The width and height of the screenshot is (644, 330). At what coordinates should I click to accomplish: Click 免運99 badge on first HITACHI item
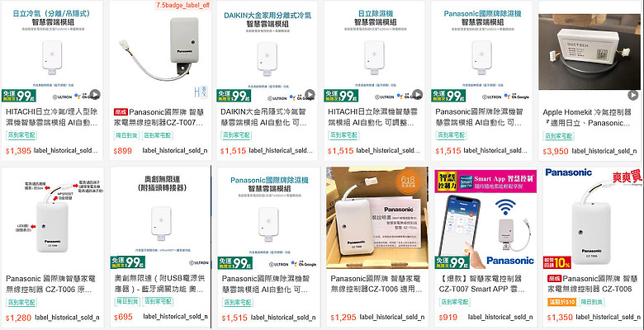coord(19,96)
